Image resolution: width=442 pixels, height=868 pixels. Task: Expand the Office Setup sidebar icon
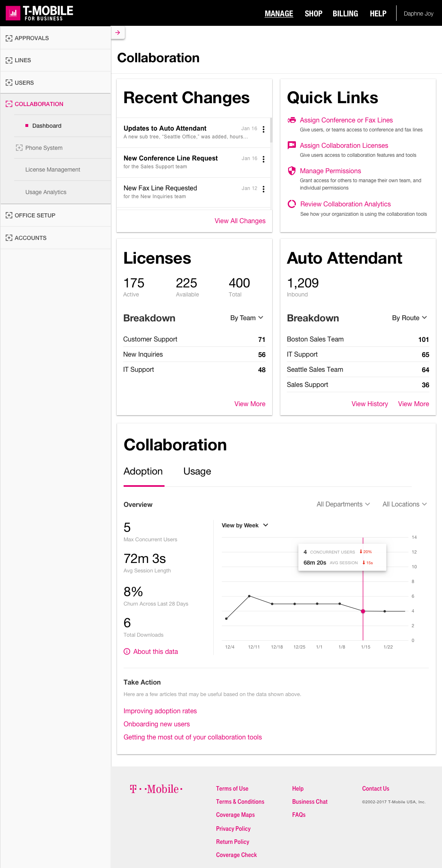click(x=9, y=215)
